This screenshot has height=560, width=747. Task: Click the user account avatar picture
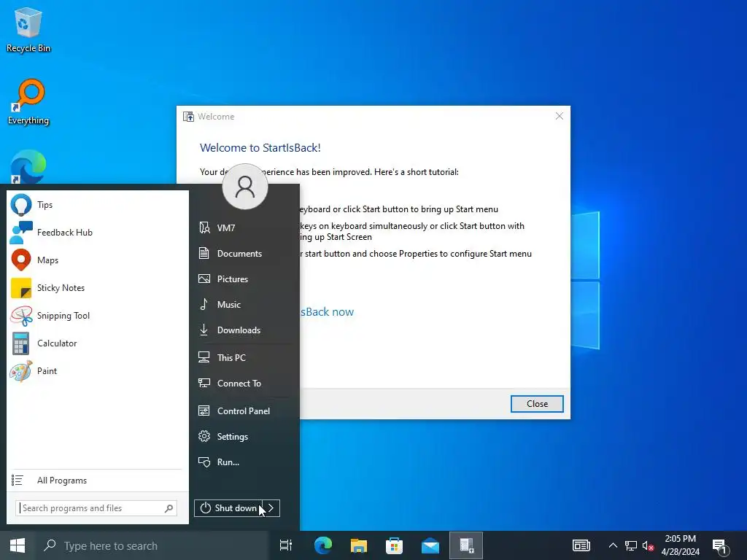(245, 187)
